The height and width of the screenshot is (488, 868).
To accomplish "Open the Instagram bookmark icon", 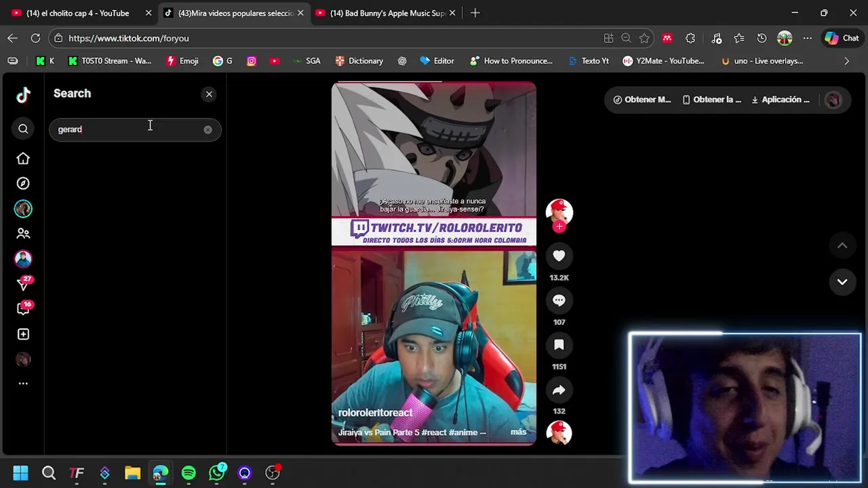I will (x=252, y=61).
